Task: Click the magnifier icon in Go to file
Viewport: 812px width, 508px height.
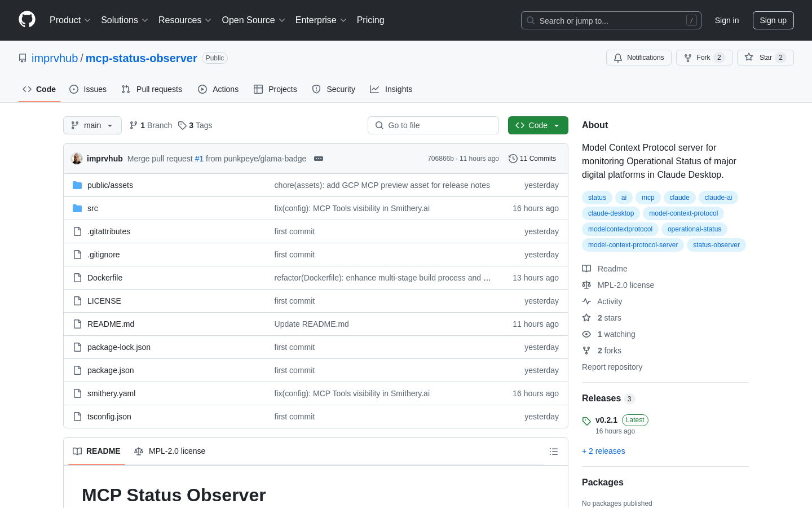Action: (x=379, y=125)
